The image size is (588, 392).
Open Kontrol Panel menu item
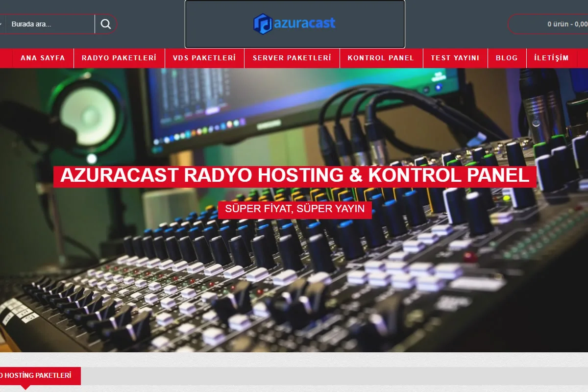pyautogui.click(x=381, y=58)
